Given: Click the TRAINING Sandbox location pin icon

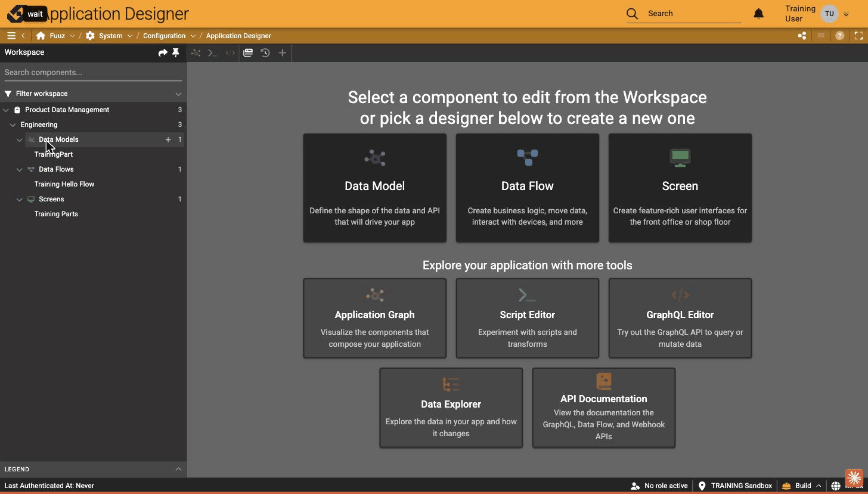Looking at the screenshot, I should pyautogui.click(x=702, y=486).
